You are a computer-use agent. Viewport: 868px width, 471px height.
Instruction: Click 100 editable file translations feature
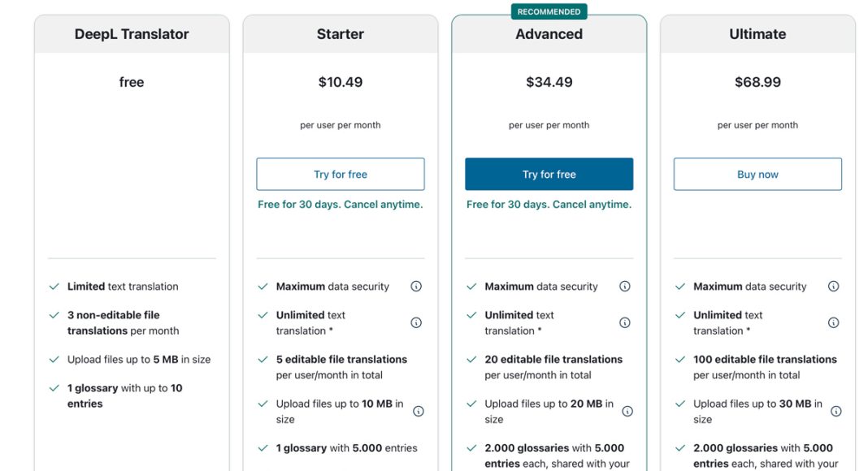(x=765, y=367)
